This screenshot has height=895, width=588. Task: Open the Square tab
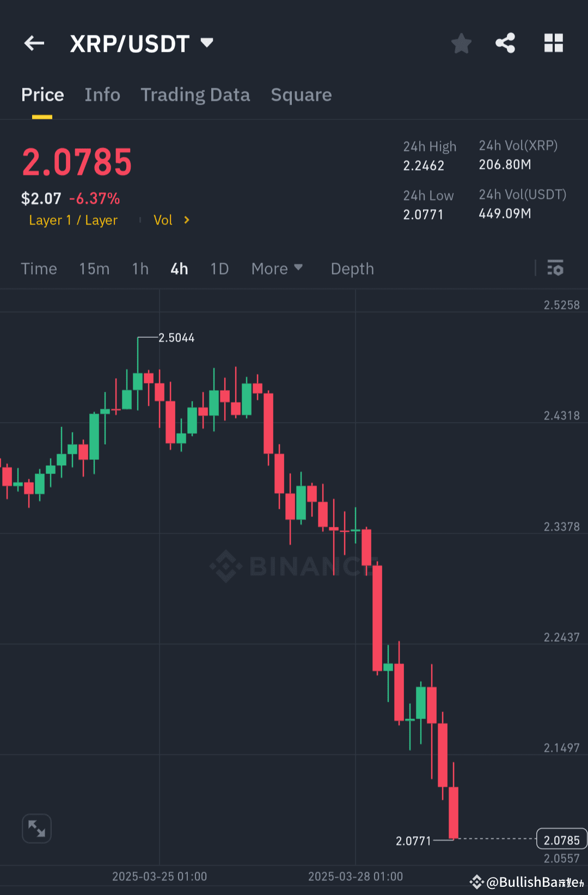coord(301,94)
